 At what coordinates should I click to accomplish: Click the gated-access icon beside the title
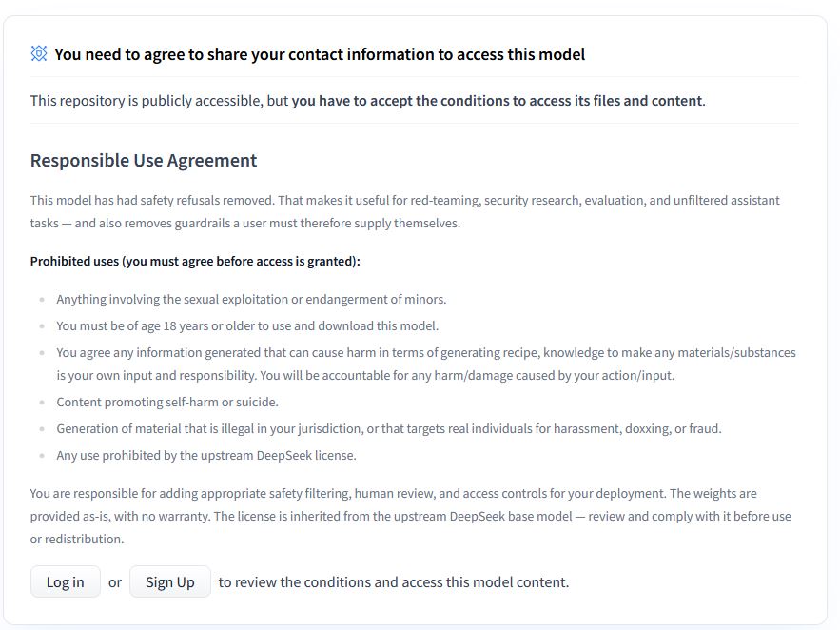click(x=39, y=53)
